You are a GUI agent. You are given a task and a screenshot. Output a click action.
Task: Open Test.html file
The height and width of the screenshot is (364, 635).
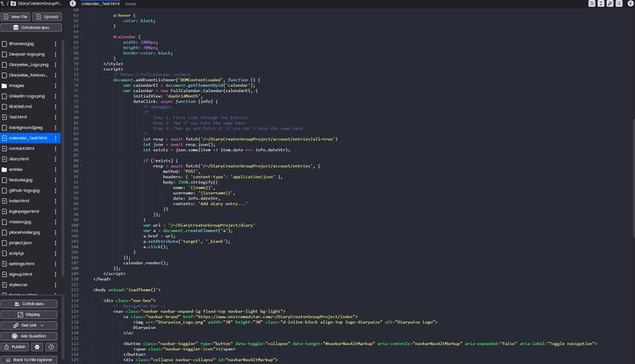point(18,117)
